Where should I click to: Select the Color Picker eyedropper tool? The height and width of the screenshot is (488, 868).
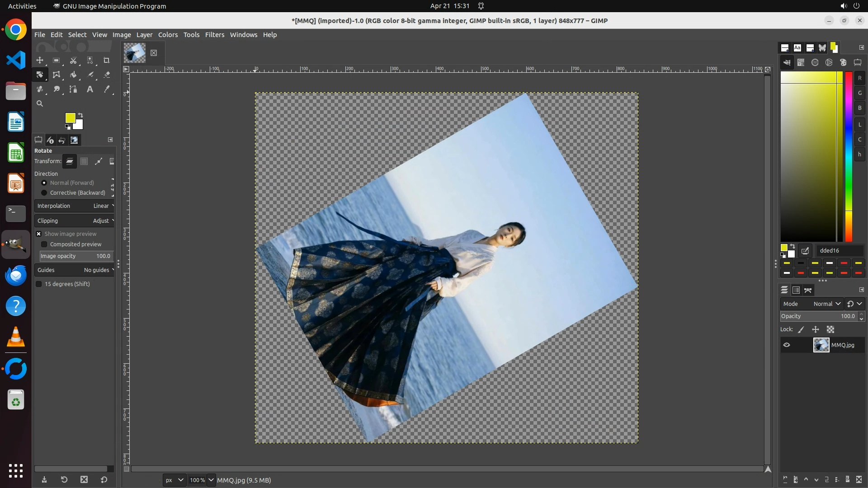107,89
